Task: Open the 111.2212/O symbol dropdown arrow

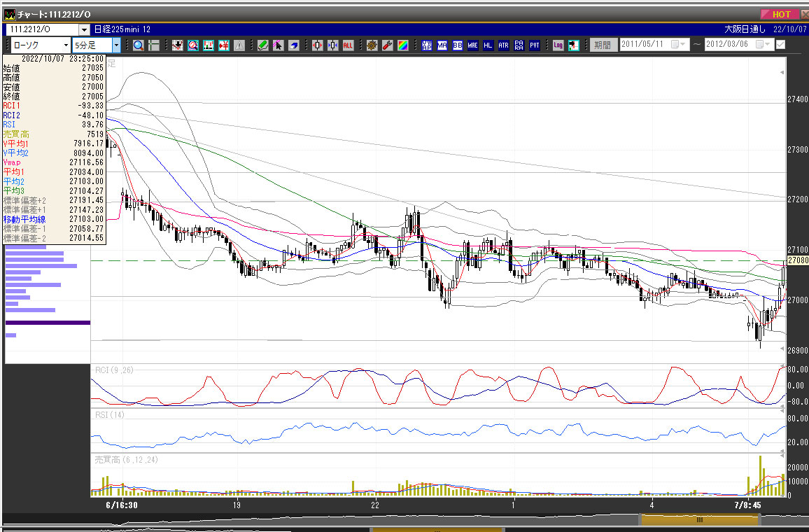Action: 84,30
